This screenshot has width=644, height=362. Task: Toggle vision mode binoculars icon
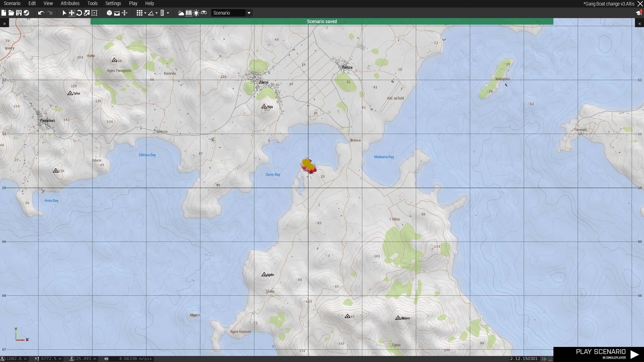point(204,13)
